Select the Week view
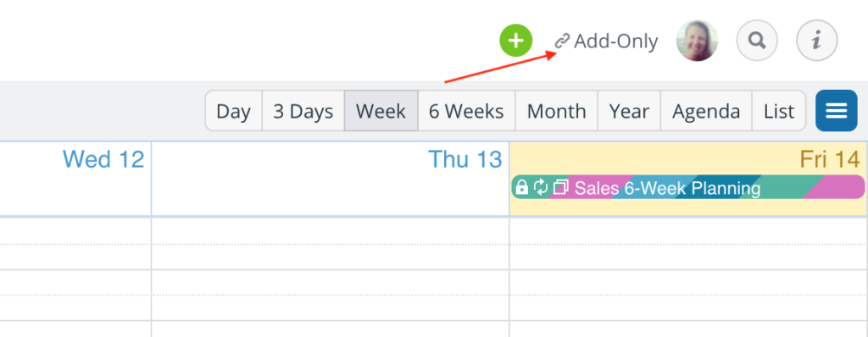The height and width of the screenshot is (337, 868). pos(381,111)
